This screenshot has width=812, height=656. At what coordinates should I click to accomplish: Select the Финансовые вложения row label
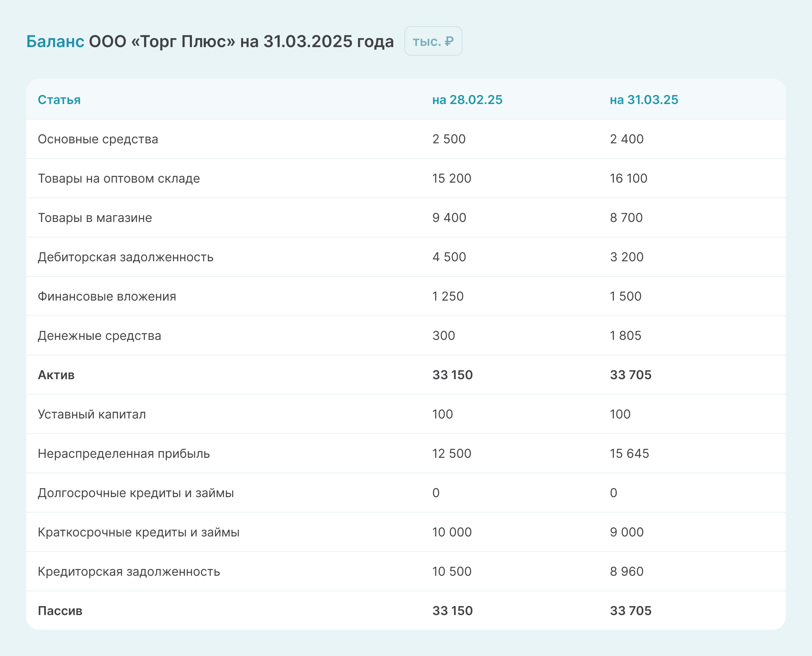pyautogui.click(x=107, y=296)
